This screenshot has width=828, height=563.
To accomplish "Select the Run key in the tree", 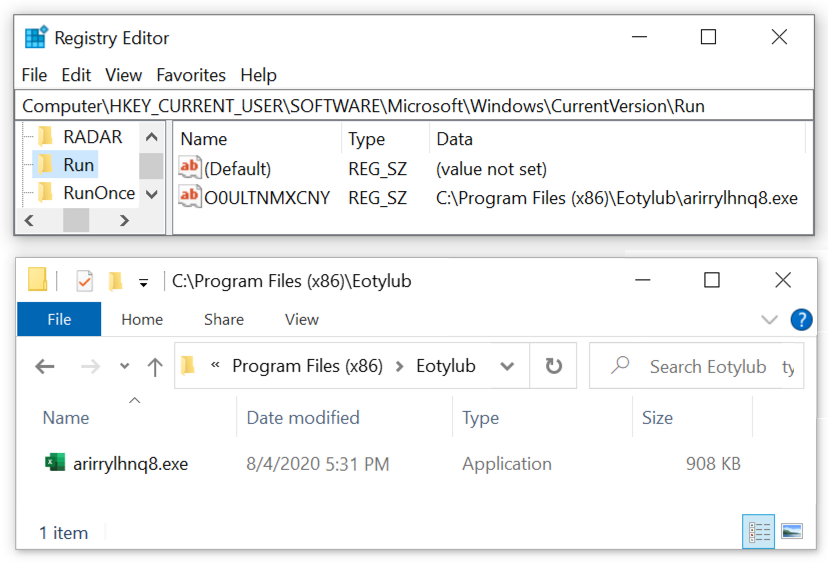I will pos(79,165).
